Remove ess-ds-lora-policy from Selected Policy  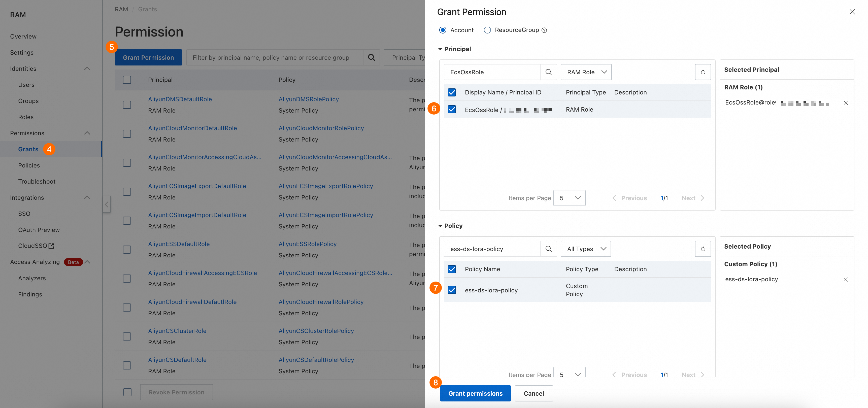845,279
